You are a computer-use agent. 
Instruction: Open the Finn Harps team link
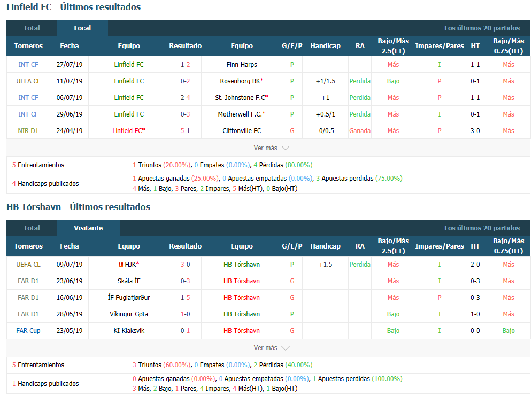[x=242, y=65]
